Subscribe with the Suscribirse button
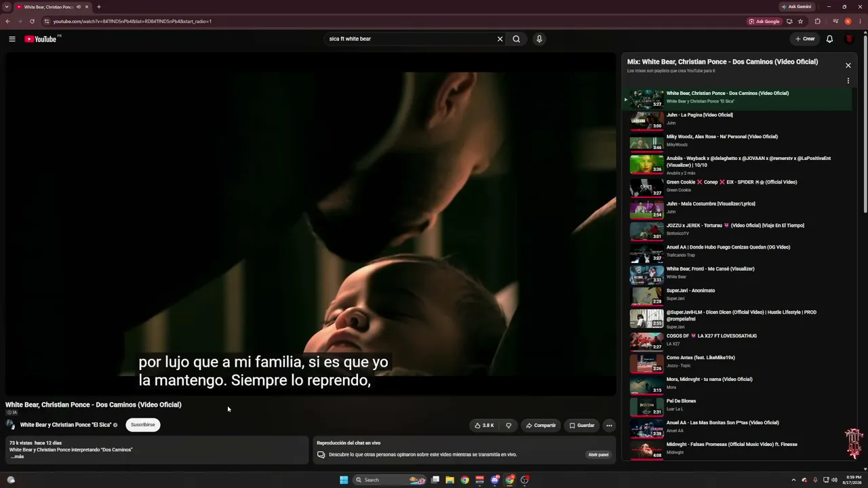This screenshot has height=488, width=868. pos(143,425)
